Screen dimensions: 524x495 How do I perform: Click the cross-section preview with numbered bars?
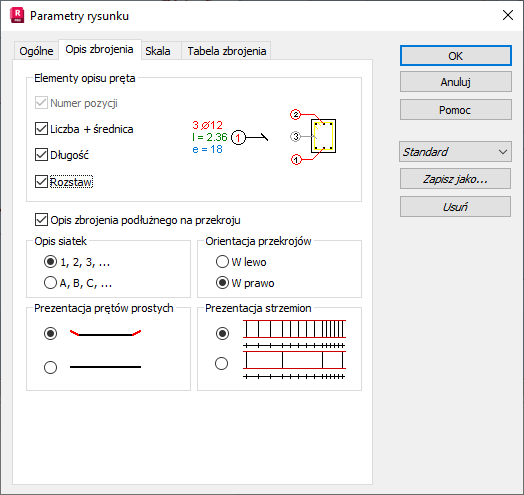[313, 137]
